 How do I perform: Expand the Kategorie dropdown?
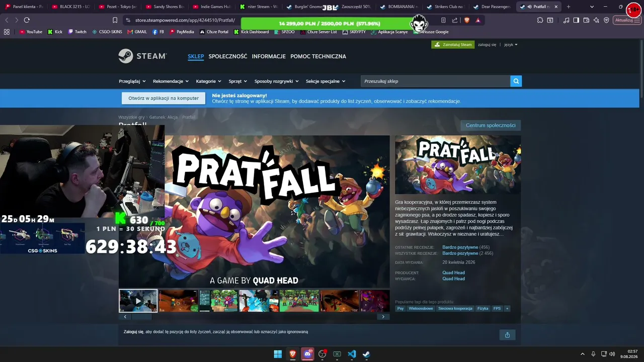(209, 81)
